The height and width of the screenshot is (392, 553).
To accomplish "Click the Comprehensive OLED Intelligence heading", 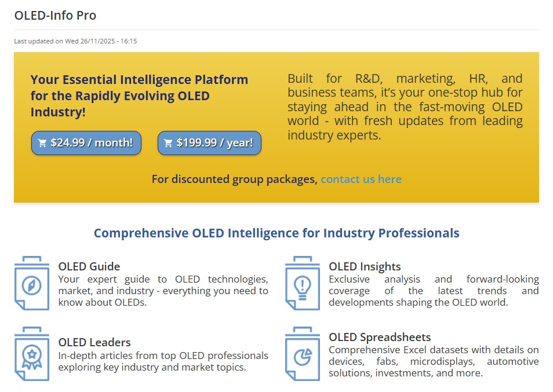I will click(276, 233).
